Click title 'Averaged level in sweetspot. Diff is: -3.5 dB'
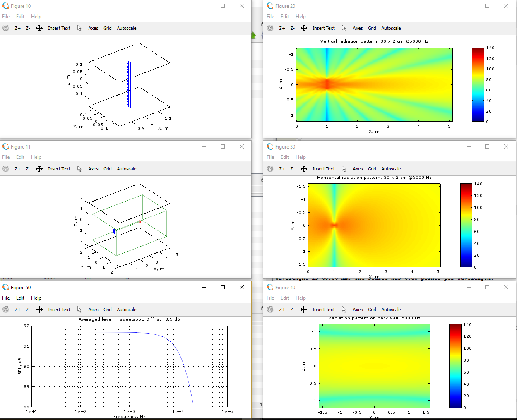 tap(129, 319)
